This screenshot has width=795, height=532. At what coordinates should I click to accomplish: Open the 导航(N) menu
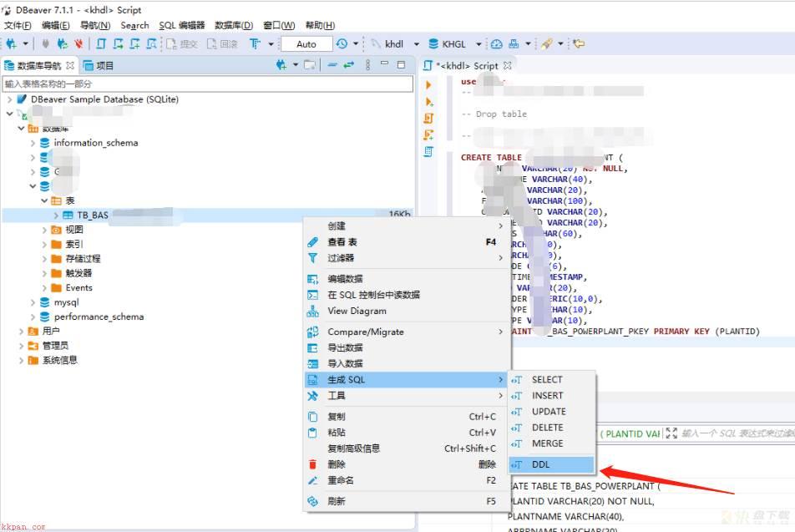pyautogui.click(x=95, y=25)
